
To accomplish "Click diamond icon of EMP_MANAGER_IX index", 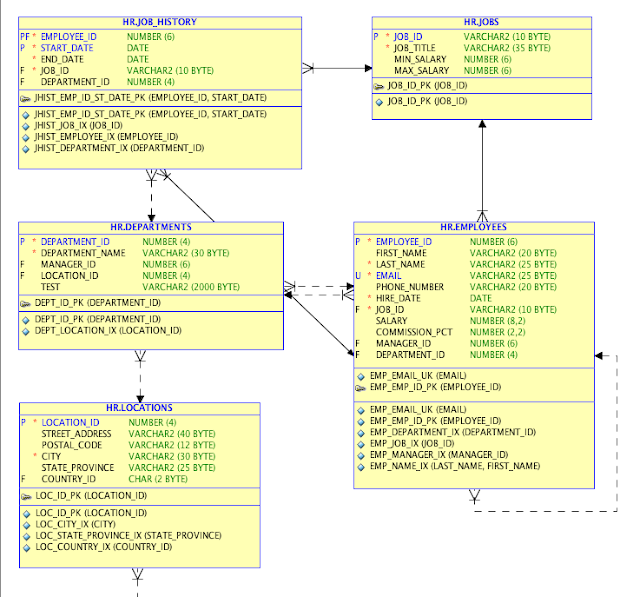I will pyautogui.click(x=361, y=456).
